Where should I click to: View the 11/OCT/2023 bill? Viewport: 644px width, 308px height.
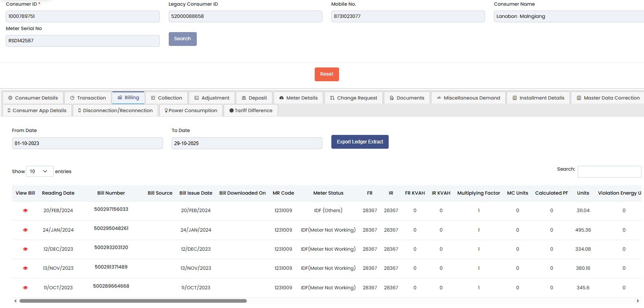click(25, 288)
